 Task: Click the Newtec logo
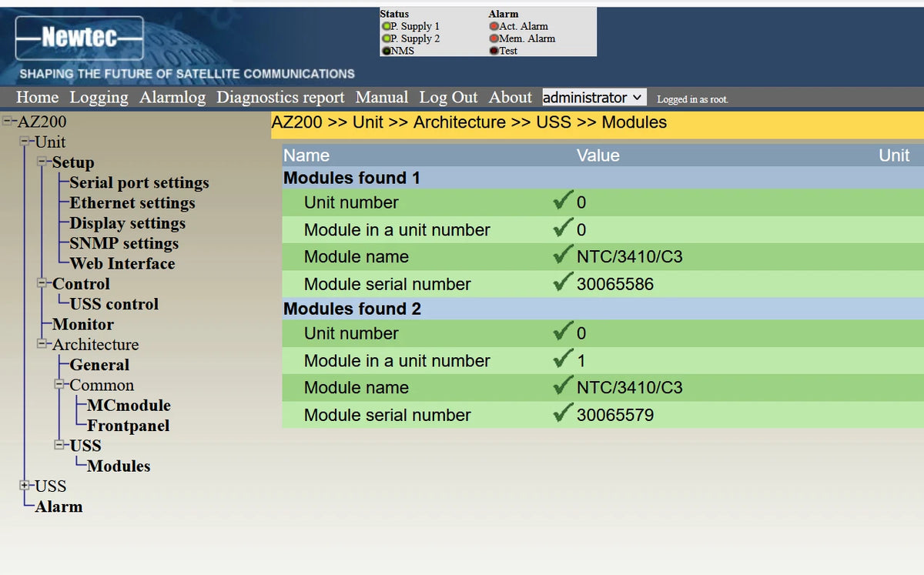pos(79,38)
